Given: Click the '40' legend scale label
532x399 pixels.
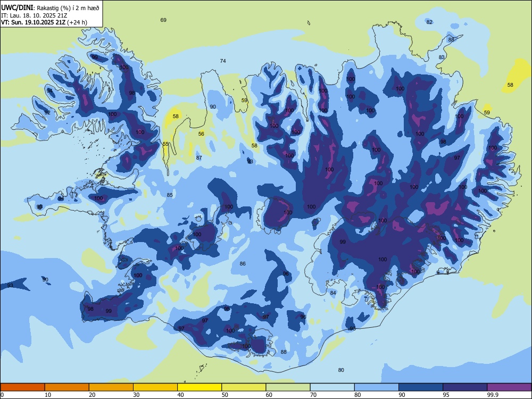Looking at the screenshot, I should 181,395.
